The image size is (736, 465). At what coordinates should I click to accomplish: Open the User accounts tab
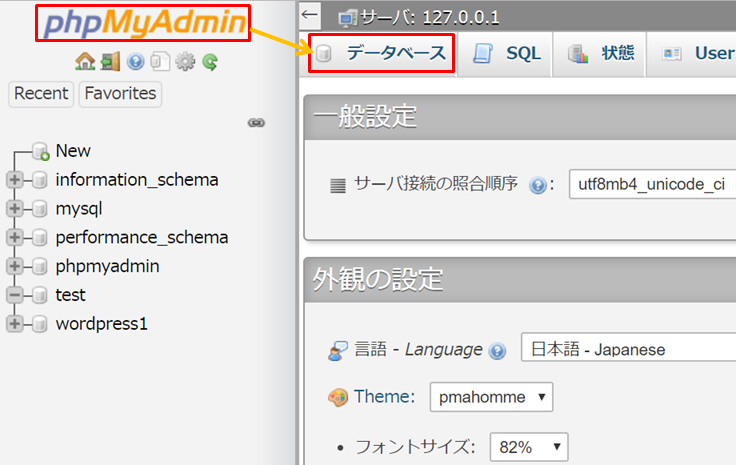pyautogui.click(x=692, y=53)
